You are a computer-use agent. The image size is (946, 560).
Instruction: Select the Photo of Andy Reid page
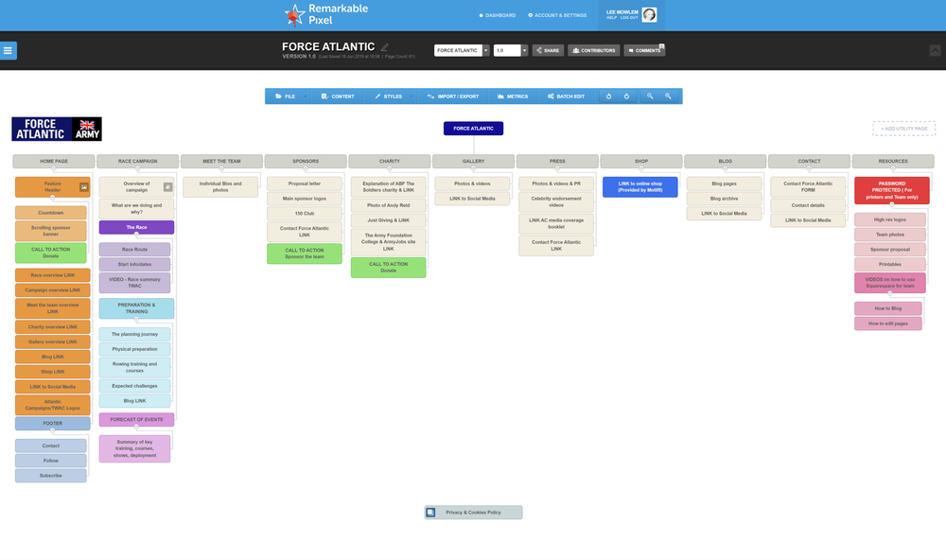(389, 205)
